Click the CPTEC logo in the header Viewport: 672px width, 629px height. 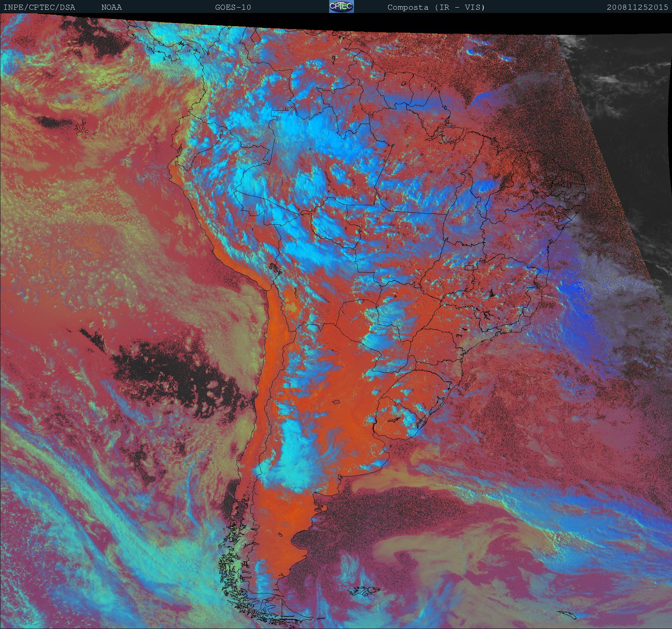(341, 7)
